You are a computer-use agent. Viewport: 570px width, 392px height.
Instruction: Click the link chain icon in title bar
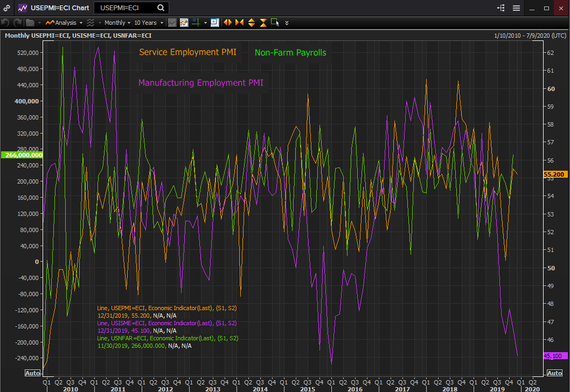pyautogui.click(x=6, y=8)
